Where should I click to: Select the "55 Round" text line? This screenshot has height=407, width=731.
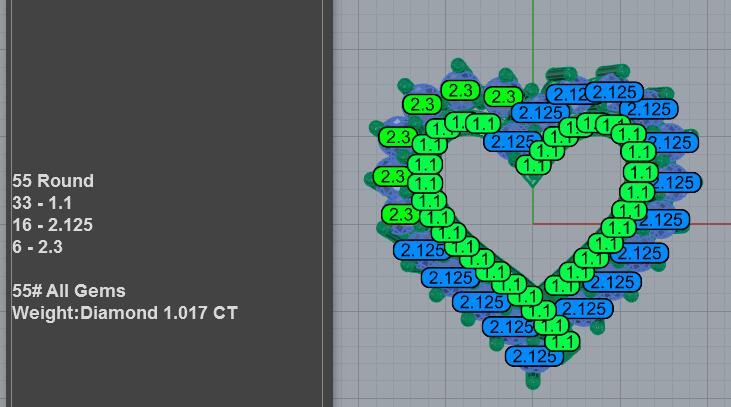pyautogui.click(x=53, y=181)
